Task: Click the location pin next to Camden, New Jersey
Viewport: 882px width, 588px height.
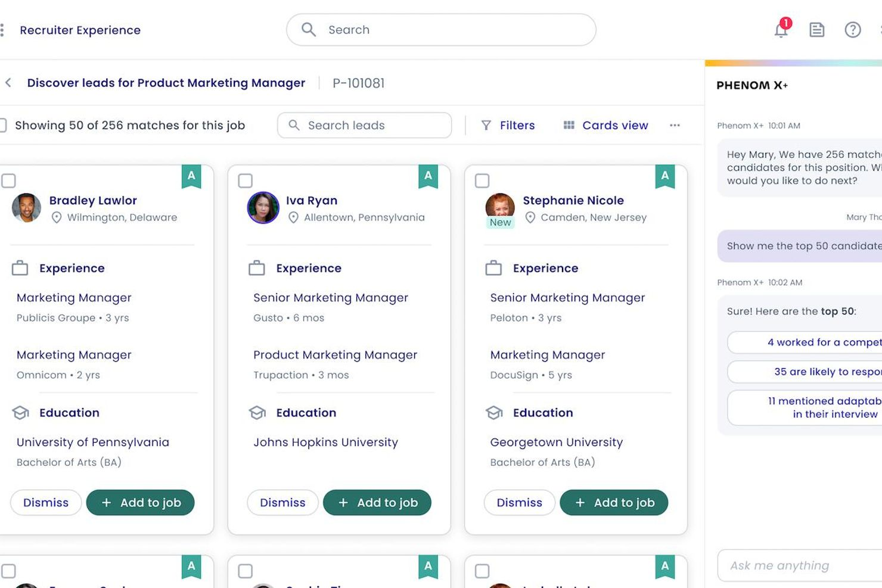Action: point(530,217)
